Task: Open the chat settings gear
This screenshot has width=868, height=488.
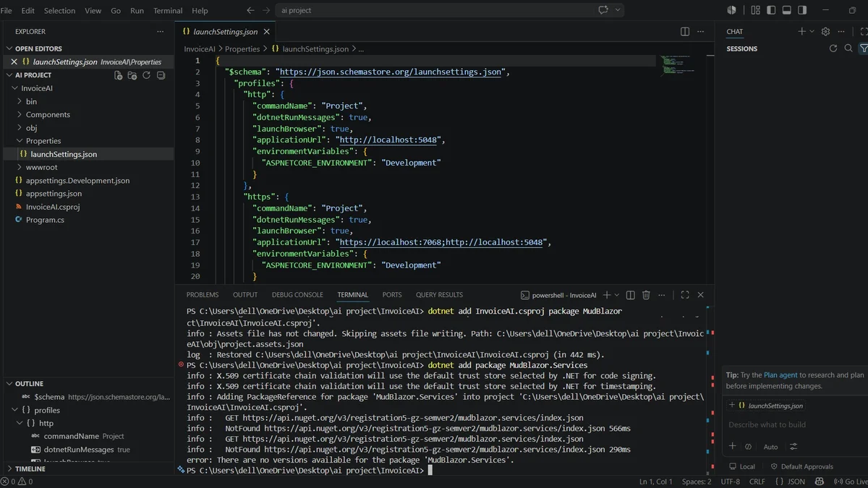Action: click(825, 32)
